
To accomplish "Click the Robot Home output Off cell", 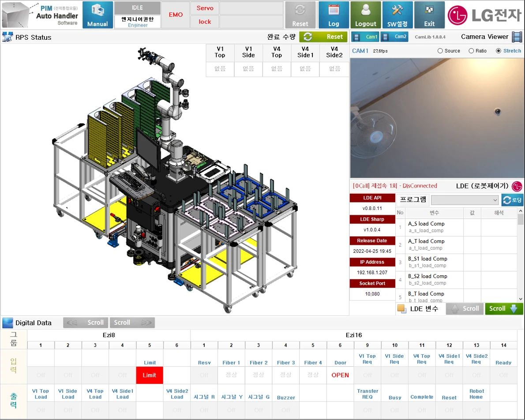I will [476, 410].
